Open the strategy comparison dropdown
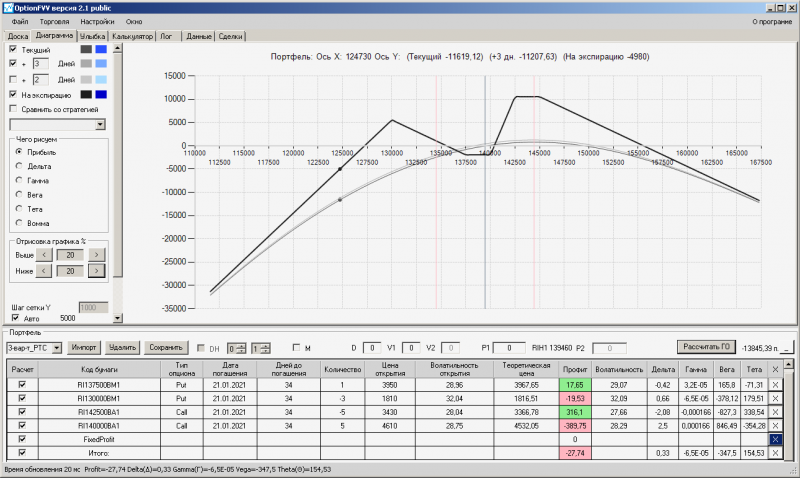This screenshot has height=478, width=800. (100, 124)
